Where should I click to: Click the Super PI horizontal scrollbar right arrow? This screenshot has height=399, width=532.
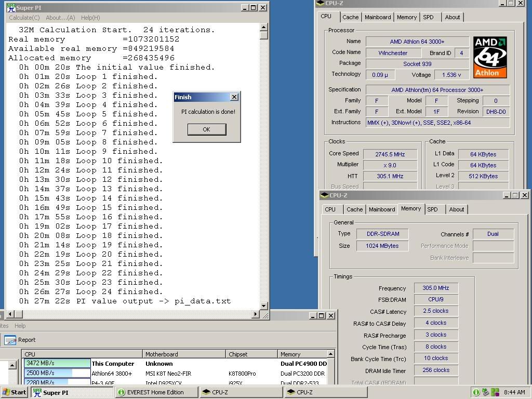tap(256, 314)
